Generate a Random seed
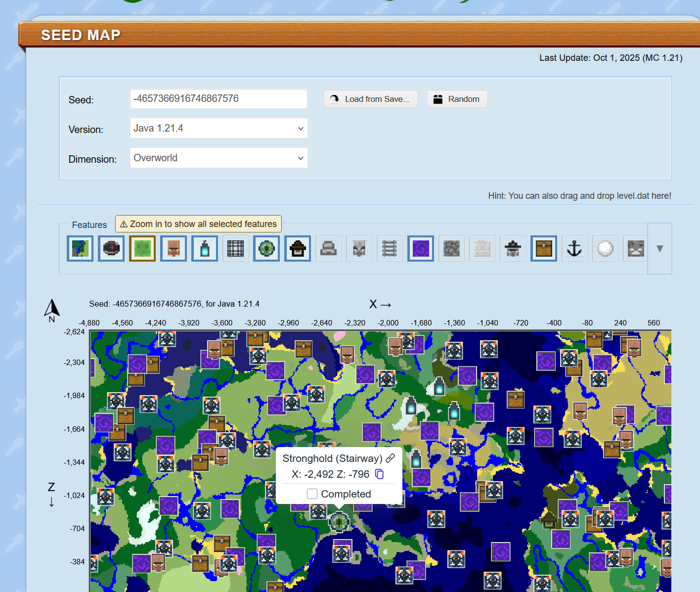 pyautogui.click(x=457, y=99)
